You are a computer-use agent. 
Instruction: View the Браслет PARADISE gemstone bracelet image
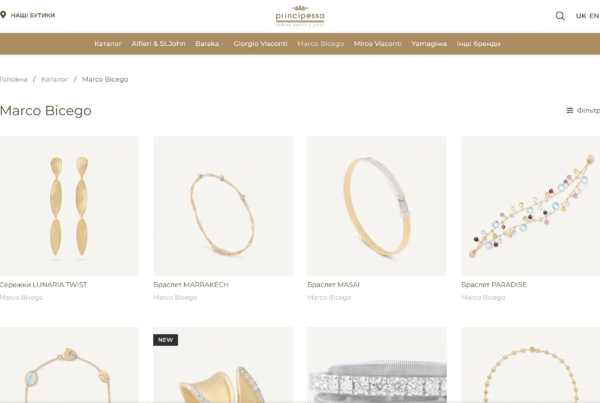point(530,206)
